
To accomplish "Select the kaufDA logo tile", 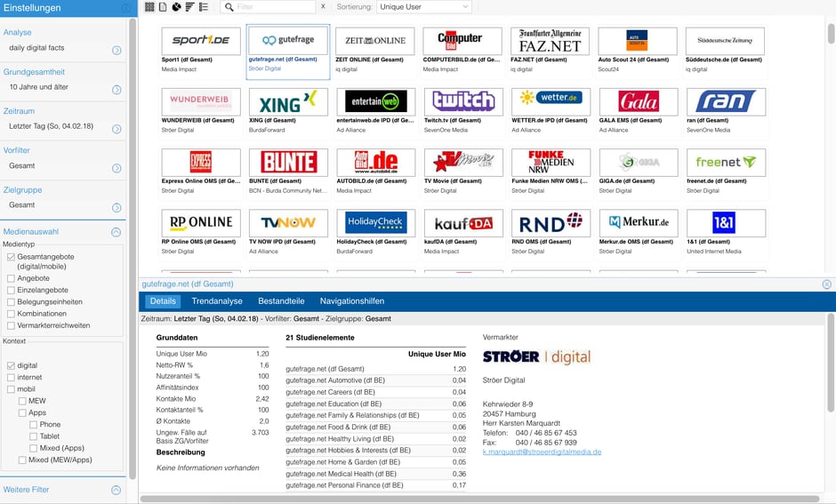I will coord(463,223).
